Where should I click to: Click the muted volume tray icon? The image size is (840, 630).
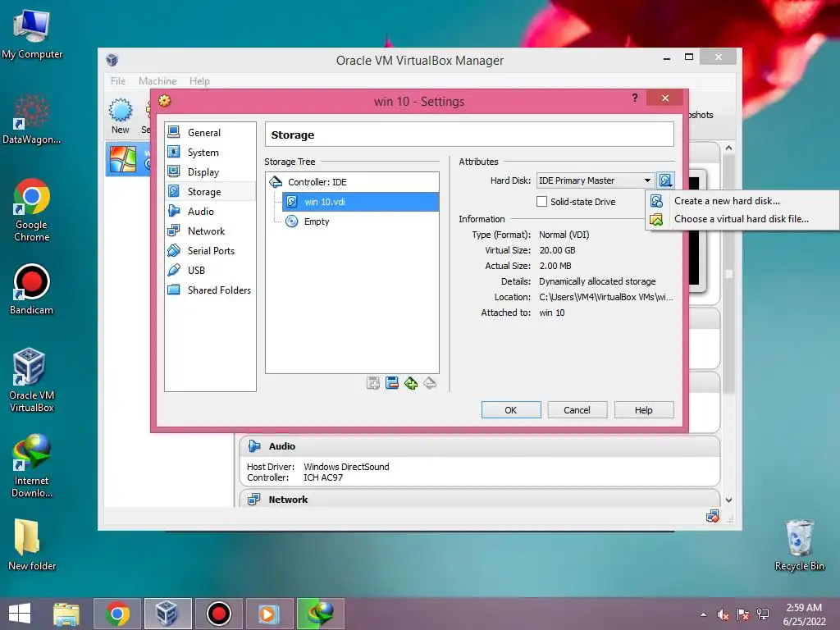tap(724, 614)
